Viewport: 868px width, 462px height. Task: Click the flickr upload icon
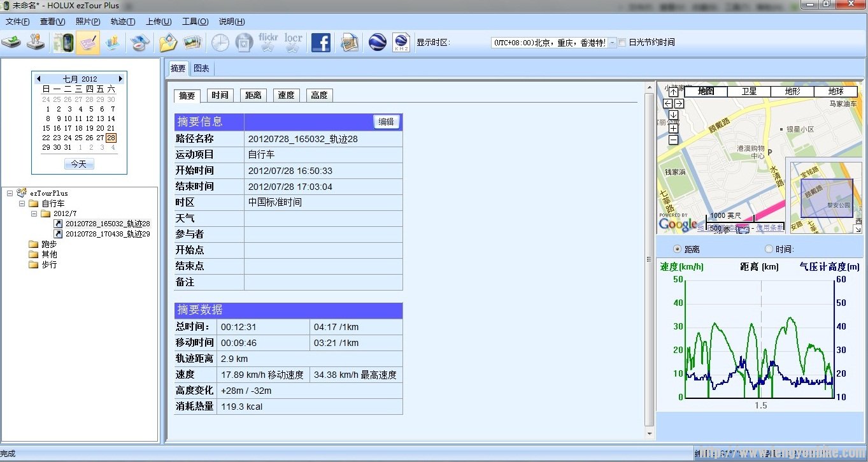point(267,42)
